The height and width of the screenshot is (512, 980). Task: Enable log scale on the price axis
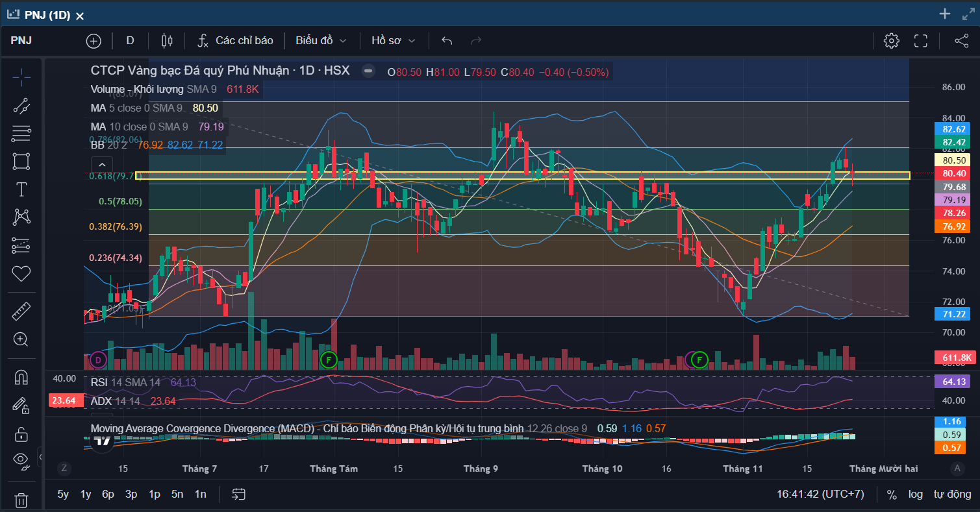coord(915,494)
